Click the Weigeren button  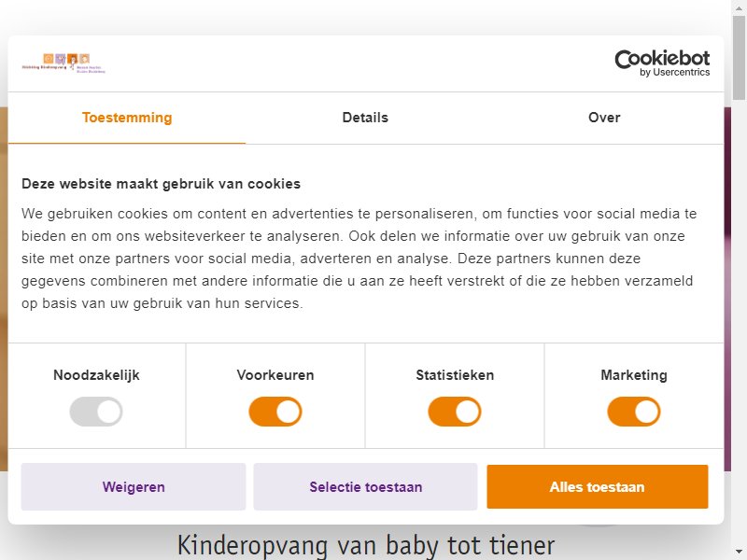(x=134, y=486)
